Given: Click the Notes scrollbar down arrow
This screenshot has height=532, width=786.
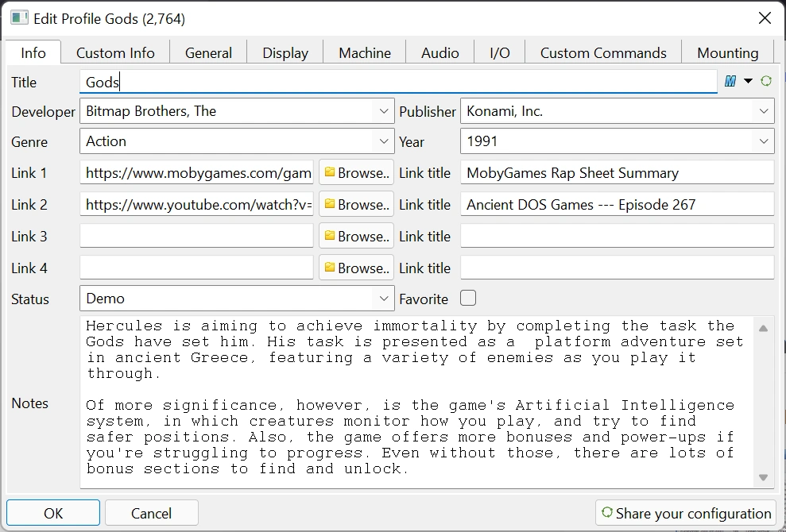Looking at the screenshot, I should tap(763, 477).
